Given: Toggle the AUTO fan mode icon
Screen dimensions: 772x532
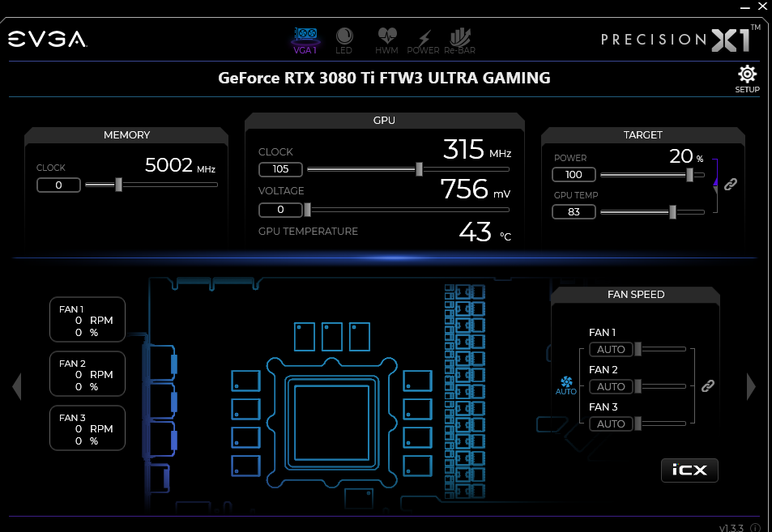Looking at the screenshot, I should 566,385.
